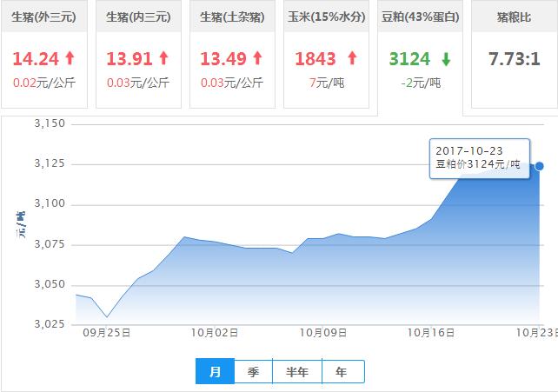
Task: Click the 10月09日 axis label
Action: (323, 333)
